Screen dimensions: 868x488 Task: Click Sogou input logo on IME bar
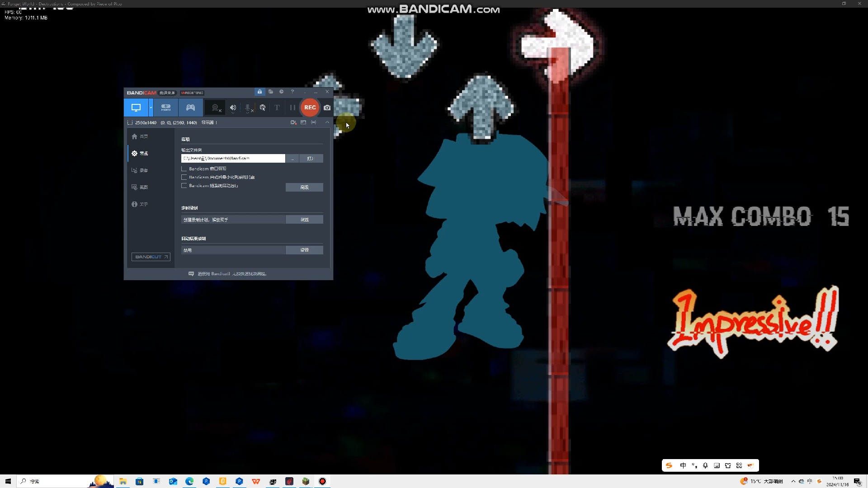(x=669, y=465)
